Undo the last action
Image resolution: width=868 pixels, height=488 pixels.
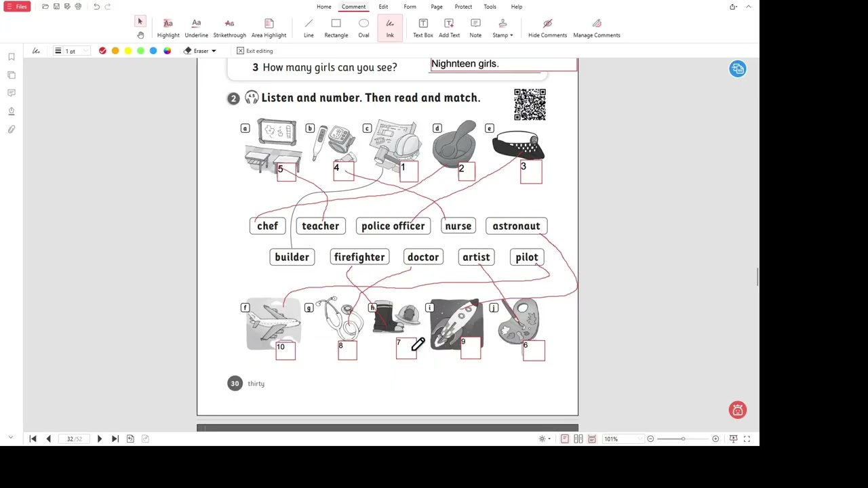tap(96, 7)
